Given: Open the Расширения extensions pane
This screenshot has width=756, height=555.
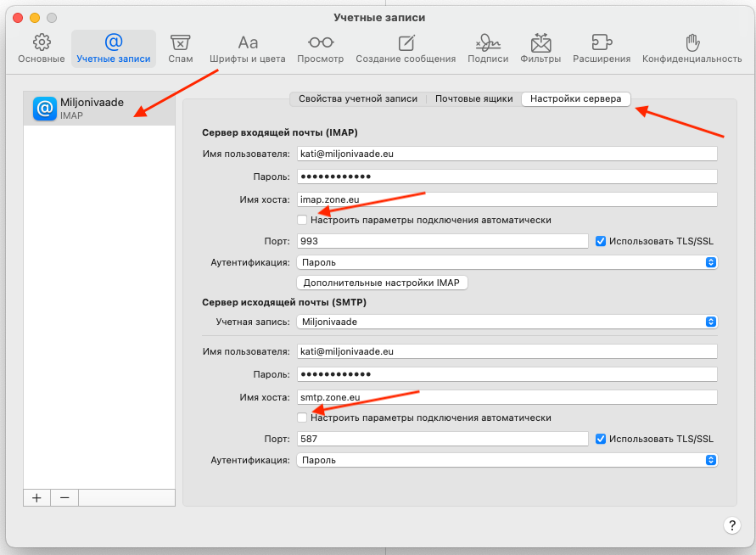Looking at the screenshot, I should pos(601,48).
